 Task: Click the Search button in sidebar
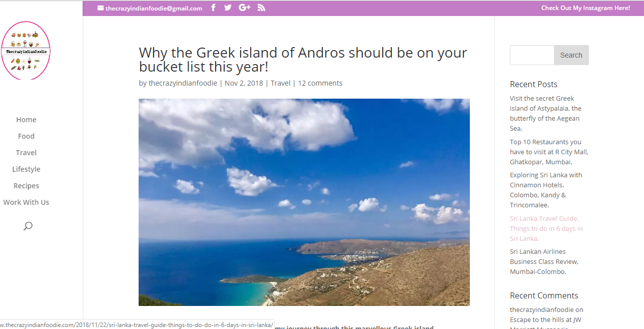(x=571, y=55)
